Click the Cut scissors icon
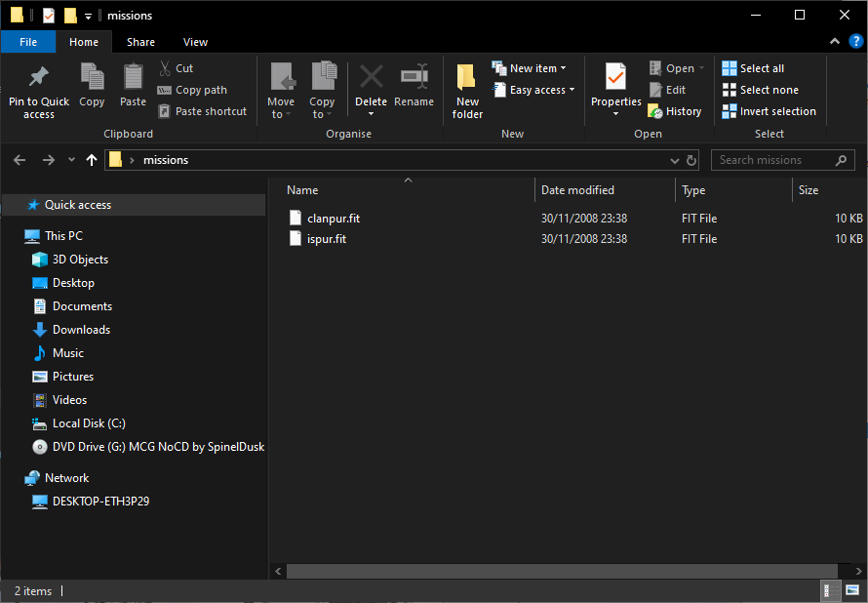Screen dimensions: 868x603 165,68
